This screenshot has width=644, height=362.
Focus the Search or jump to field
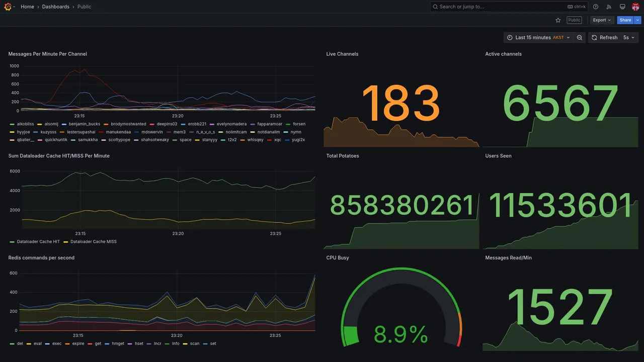pos(509,7)
